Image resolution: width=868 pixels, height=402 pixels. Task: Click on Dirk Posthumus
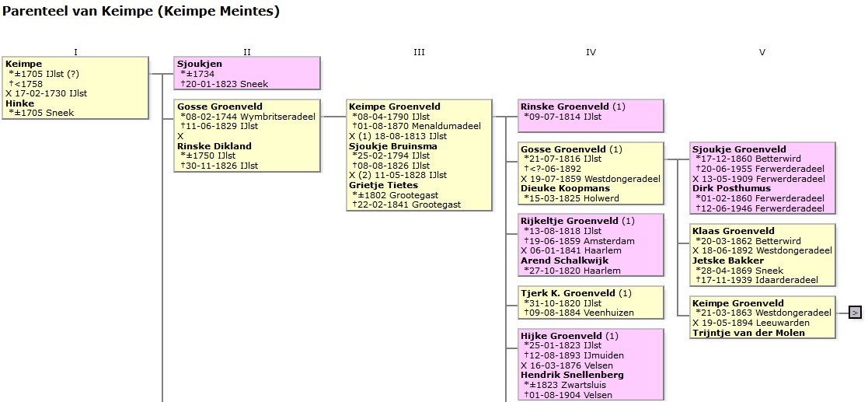click(x=731, y=189)
